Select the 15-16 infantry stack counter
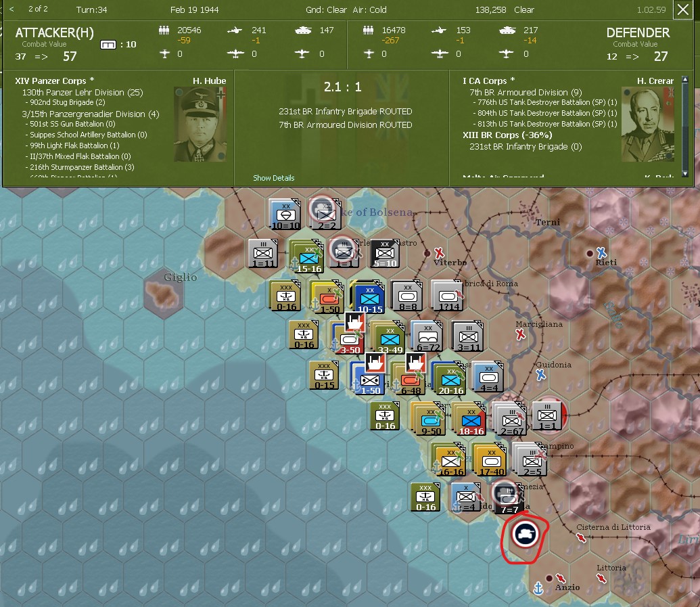This screenshot has height=607, width=700. 308,257
